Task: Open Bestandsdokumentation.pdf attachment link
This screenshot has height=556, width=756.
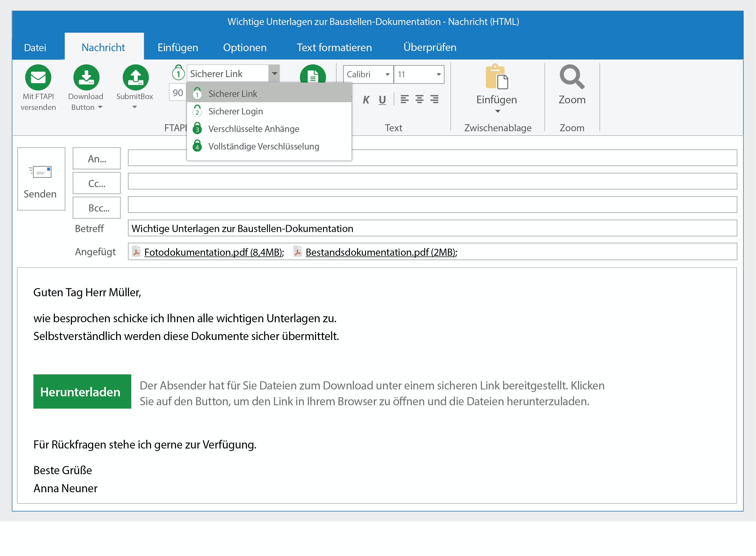Action: 381,252
